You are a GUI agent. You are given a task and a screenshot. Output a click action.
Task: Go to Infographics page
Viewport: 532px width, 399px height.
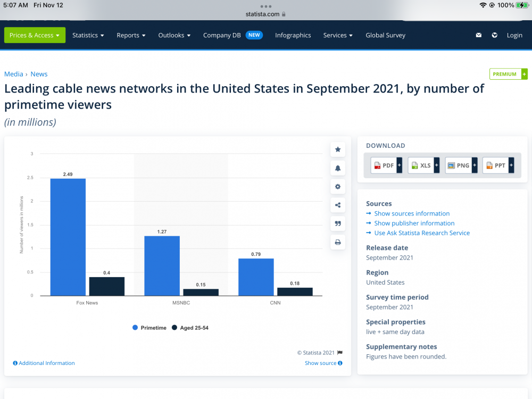click(x=293, y=35)
